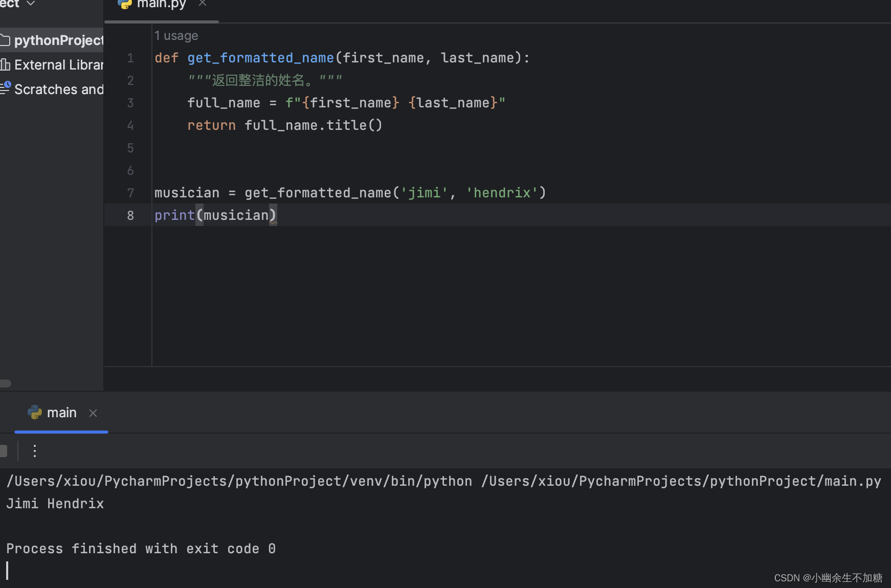Click the full_name assignment on line 3
The width and height of the screenshot is (891, 588).
pos(346,103)
